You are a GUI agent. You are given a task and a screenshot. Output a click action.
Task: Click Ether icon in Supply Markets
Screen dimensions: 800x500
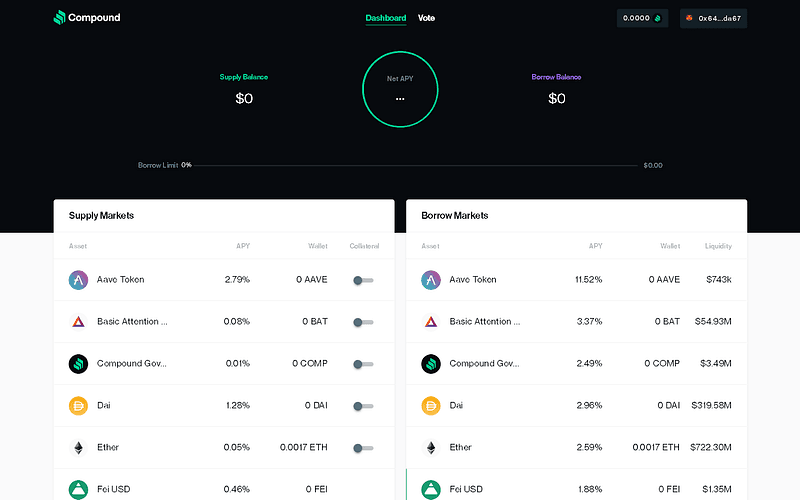pos(78,447)
